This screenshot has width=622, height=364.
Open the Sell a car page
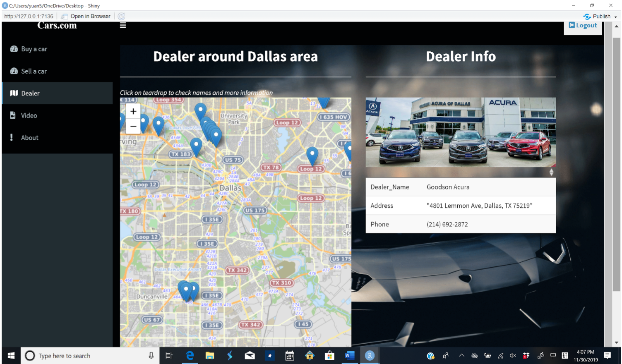[x=57, y=71]
